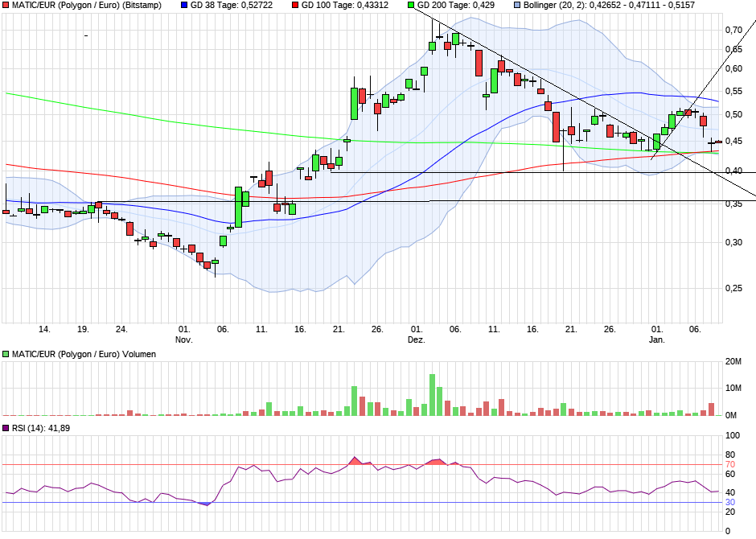Image resolution: width=756 pixels, height=539 pixels.
Task: Click the GD 200 Tage: 0,429 label
Action: click(x=456, y=6)
